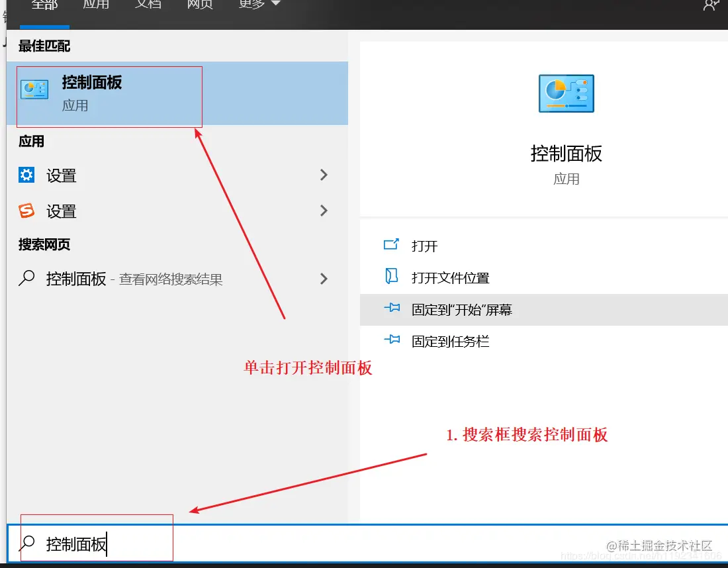Select the 网页 tab
728x568 pixels.
199,5
